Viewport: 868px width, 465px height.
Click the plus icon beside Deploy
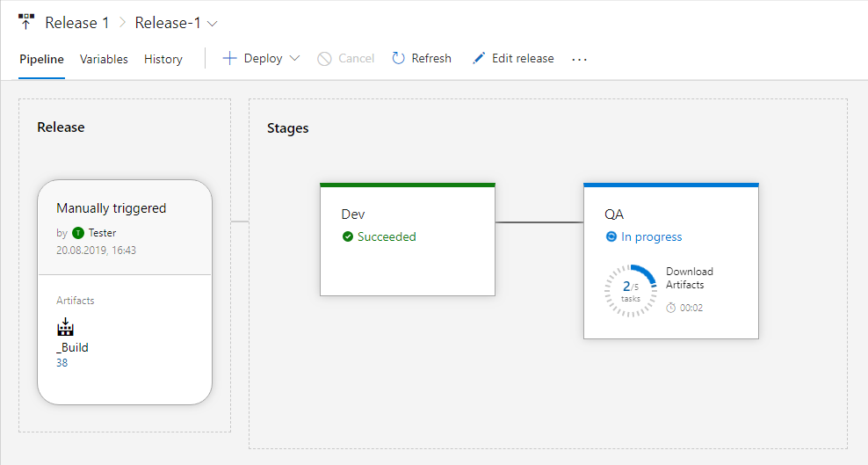click(x=229, y=58)
